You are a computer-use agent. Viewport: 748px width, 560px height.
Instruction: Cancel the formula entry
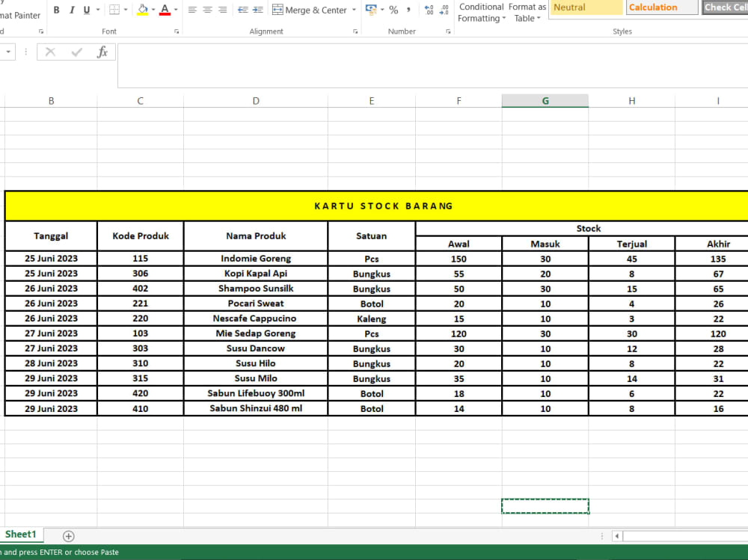(x=50, y=52)
